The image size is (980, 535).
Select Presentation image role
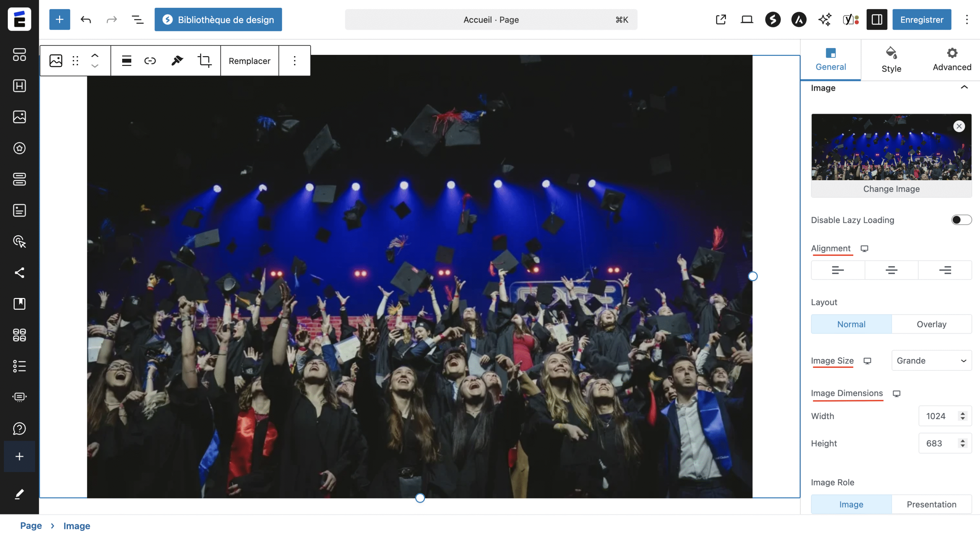click(931, 504)
